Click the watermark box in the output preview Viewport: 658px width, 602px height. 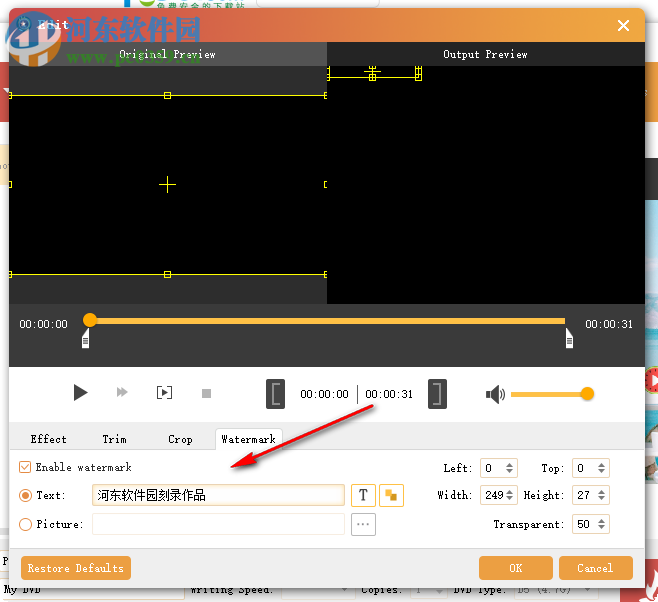click(373, 73)
